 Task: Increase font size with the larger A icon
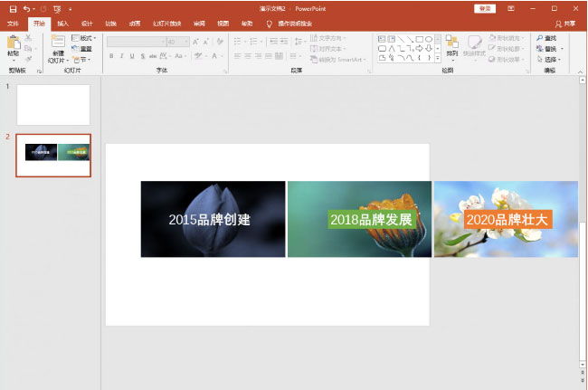[x=195, y=42]
